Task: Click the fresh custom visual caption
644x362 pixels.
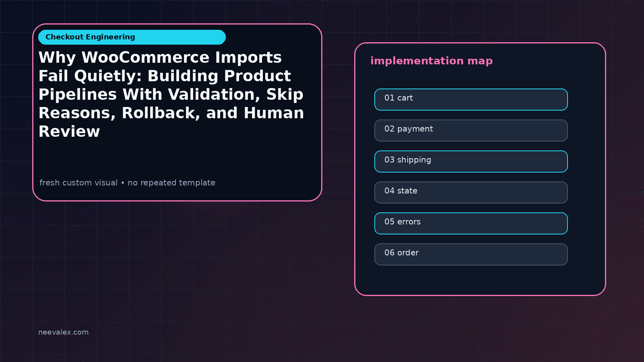Action: [x=127, y=183]
